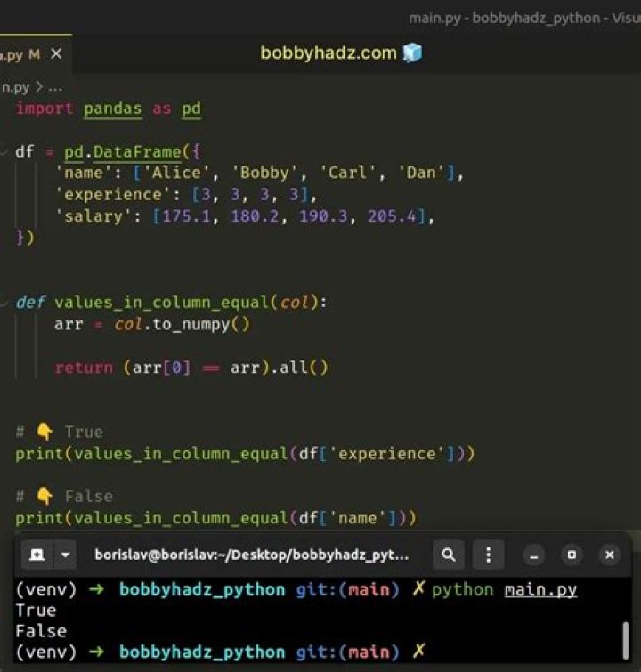Click the DataFrame class name
This screenshot has height=672, width=641.
coord(137,151)
